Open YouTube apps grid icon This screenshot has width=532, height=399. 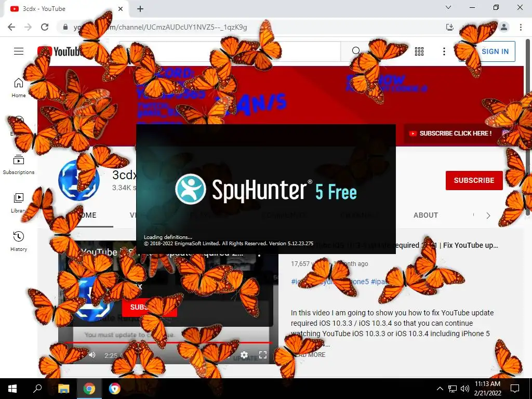pyautogui.click(x=419, y=51)
